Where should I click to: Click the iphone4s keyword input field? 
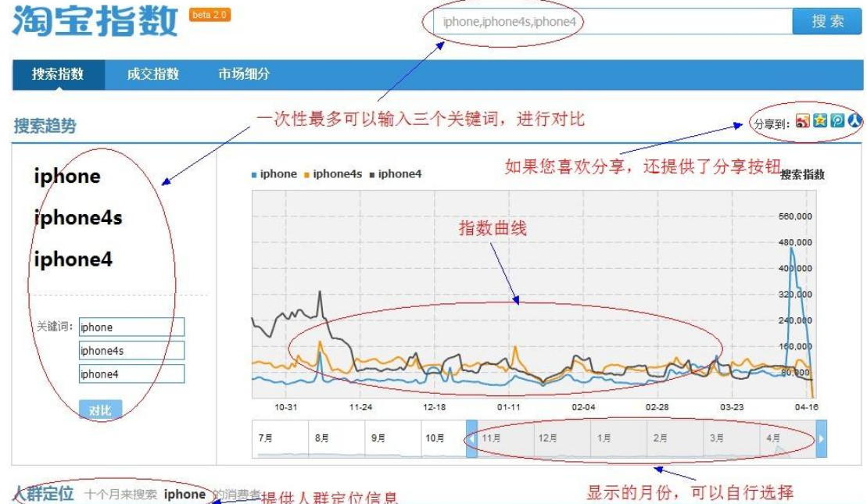[x=131, y=351]
